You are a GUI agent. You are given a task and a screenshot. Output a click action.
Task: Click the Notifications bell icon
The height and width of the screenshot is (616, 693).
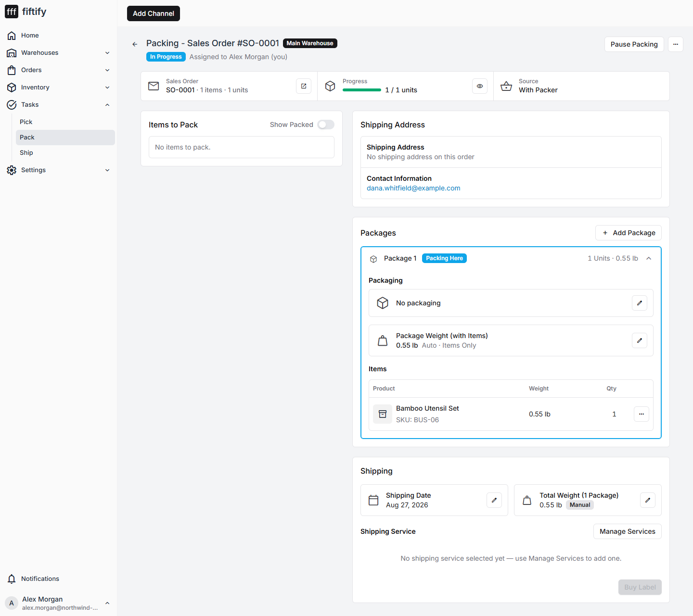(12, 579)
